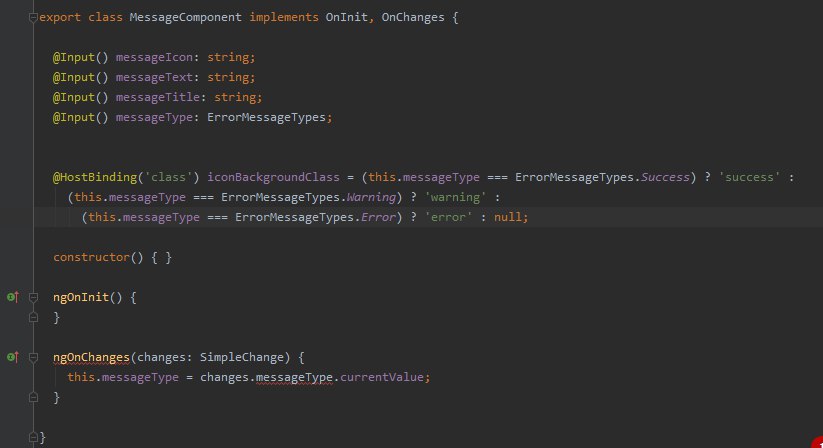Image resolution: width=823 pixels, height=448 pixels.
Task: Click the 'string' type after messageIcon
Action: click(228, 57)
